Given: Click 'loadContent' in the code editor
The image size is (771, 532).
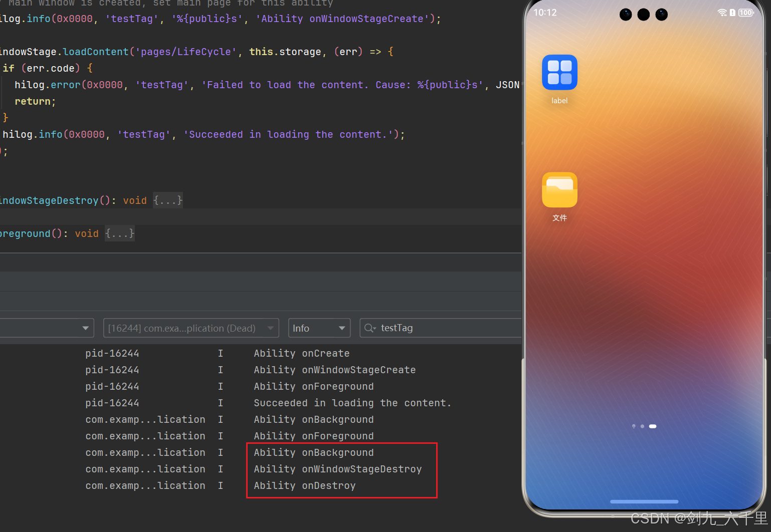Looking at the screenshot, I should point(96,52).
